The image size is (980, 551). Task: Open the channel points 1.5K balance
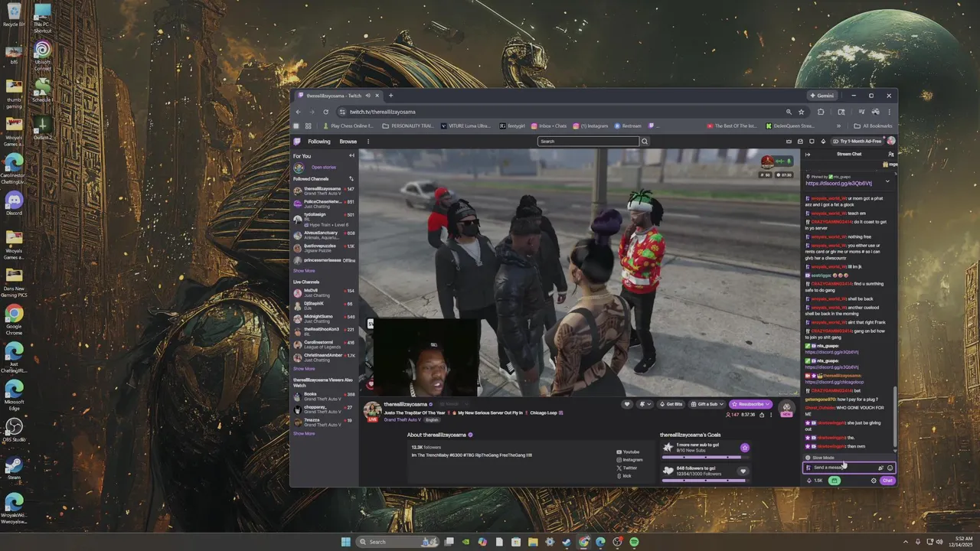pyautogui.click(x=815, y=481)
